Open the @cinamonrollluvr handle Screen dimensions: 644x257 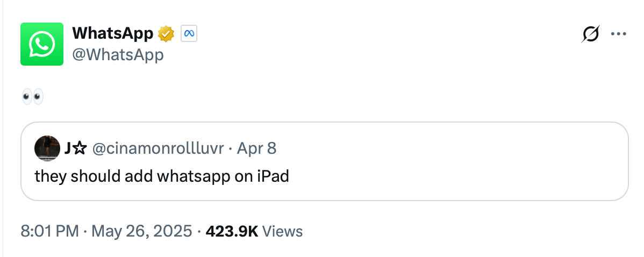click(158, 148)
